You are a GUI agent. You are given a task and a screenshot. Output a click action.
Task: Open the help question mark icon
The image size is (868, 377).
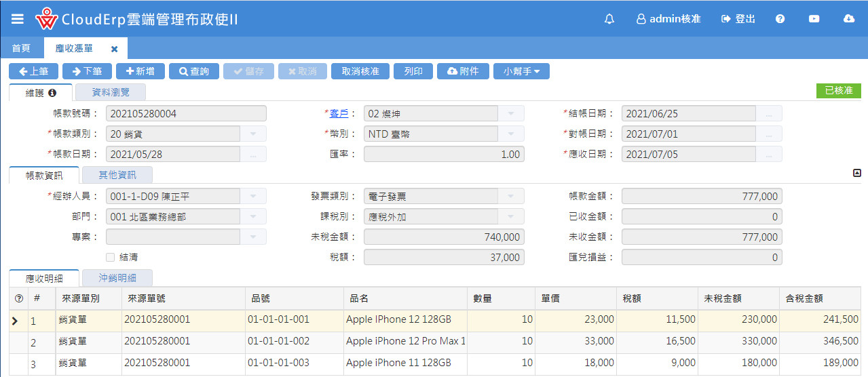tap(780, 19)
